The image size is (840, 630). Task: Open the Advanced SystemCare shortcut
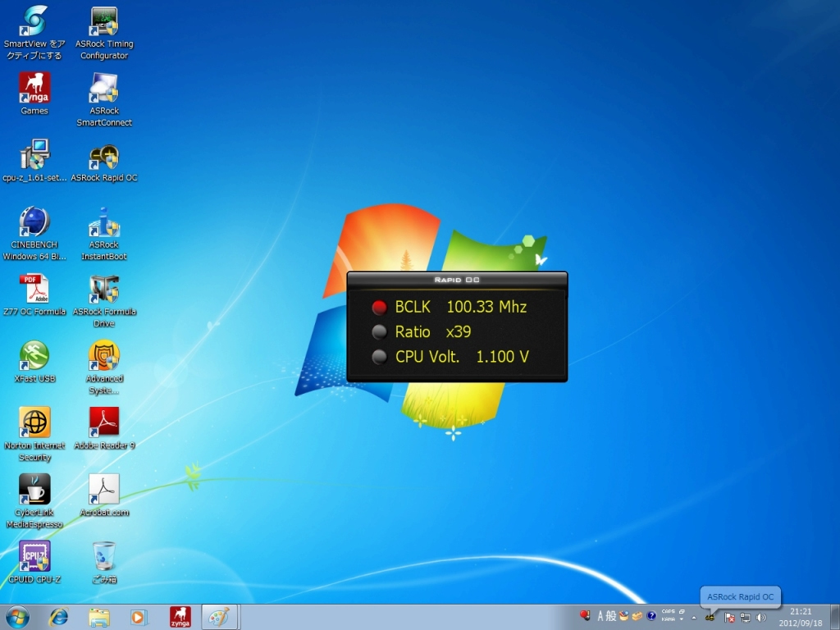click(x=104, y=367)
